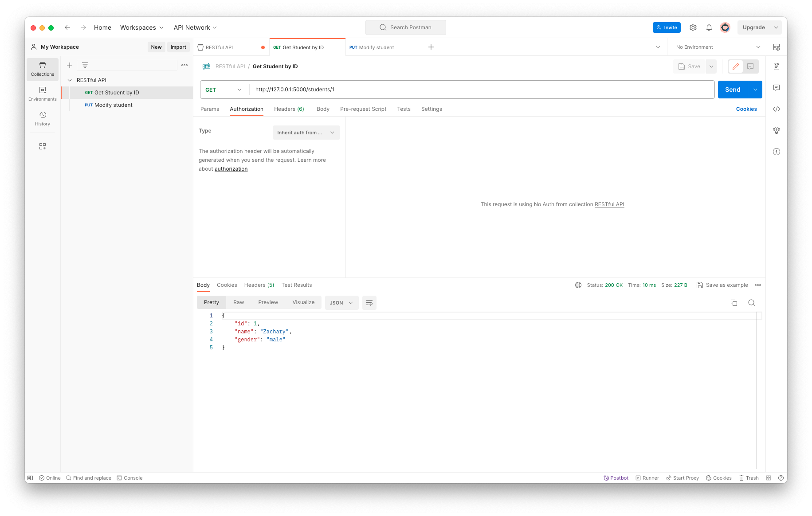Click the Send button
Viewport: 812px width, 516px height.
pos(733,90)
